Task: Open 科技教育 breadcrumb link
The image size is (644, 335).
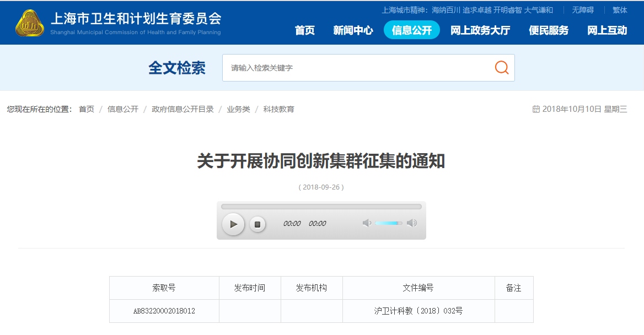Action: [x=279, y=109]
